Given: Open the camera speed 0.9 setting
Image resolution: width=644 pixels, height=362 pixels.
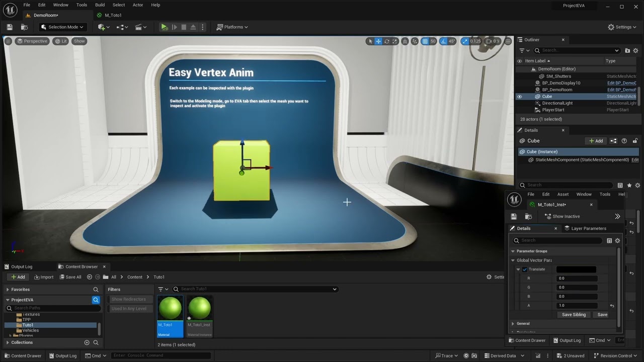Looking at the screenshot, I should click(493, 41).
